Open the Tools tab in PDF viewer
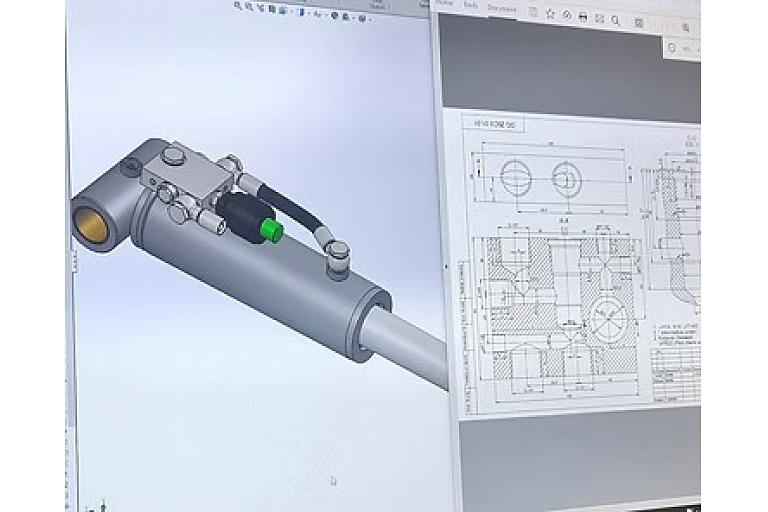The height and width of the screenshot is (512, 768). pyautogui.click(x=469, y=5)
